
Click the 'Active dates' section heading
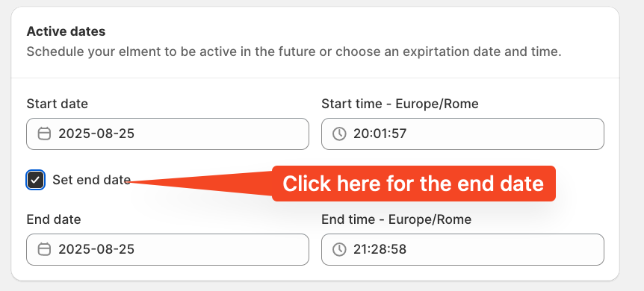tap(66, 31)
